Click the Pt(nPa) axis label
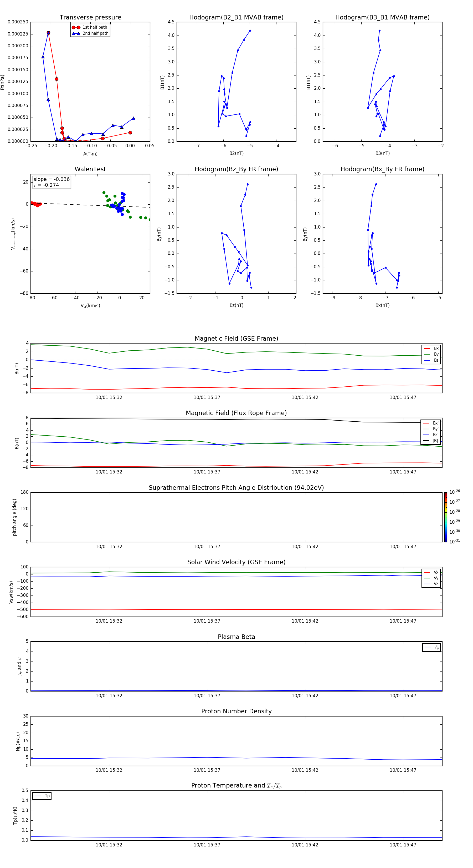The width and height of the screenshot is (473, 868). (x=3, y=82)
